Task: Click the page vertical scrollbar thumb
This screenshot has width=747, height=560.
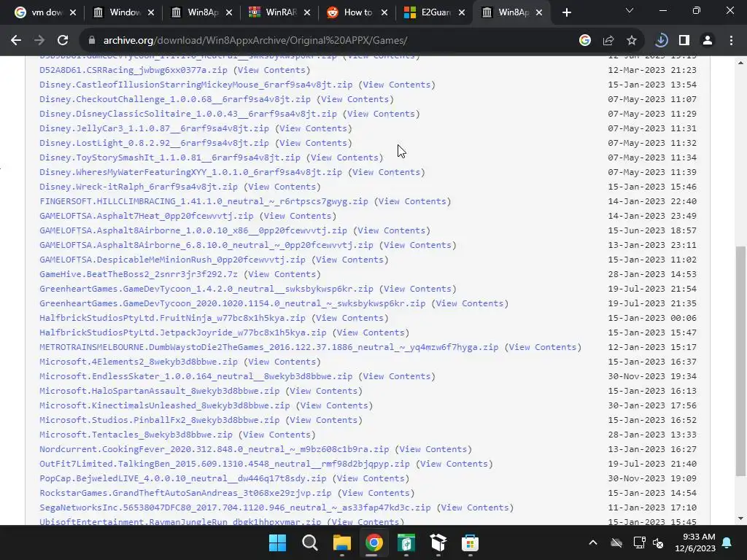Action: point(740,360)
